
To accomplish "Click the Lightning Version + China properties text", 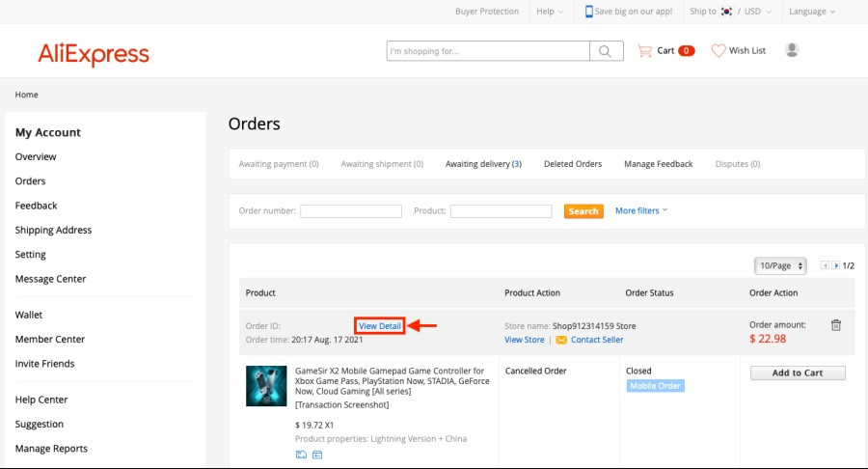I will (419, 438).
